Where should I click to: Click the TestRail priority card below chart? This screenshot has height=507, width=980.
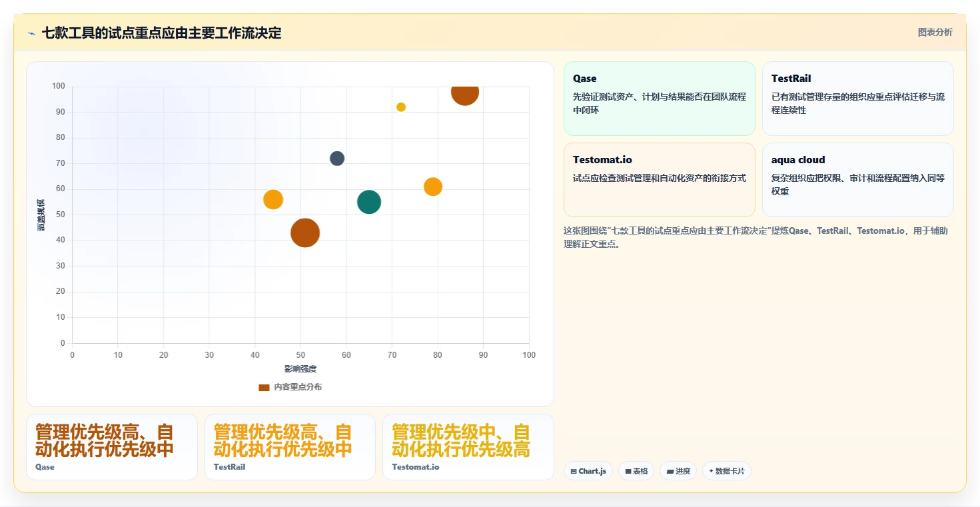pos(290,447)
